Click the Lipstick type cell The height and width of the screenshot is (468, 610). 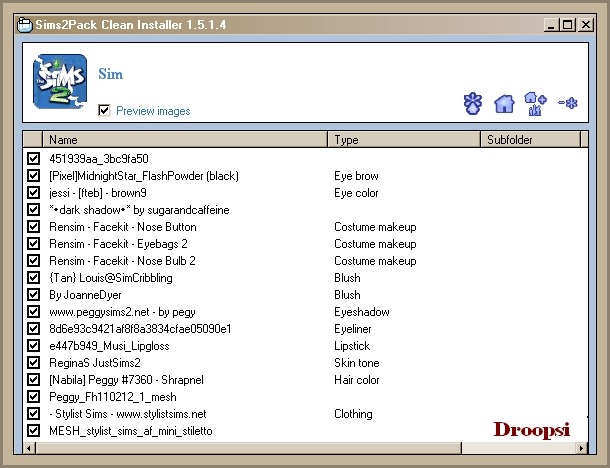[352, 346]
